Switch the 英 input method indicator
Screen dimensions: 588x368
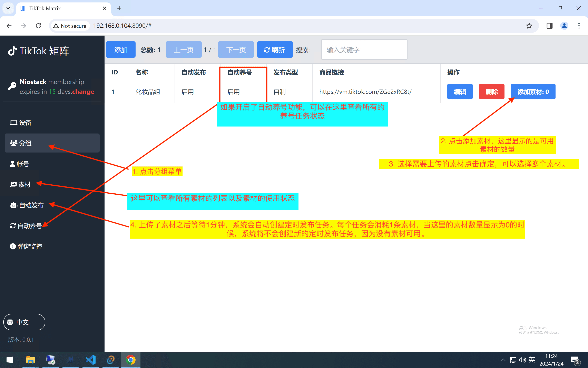532,359
